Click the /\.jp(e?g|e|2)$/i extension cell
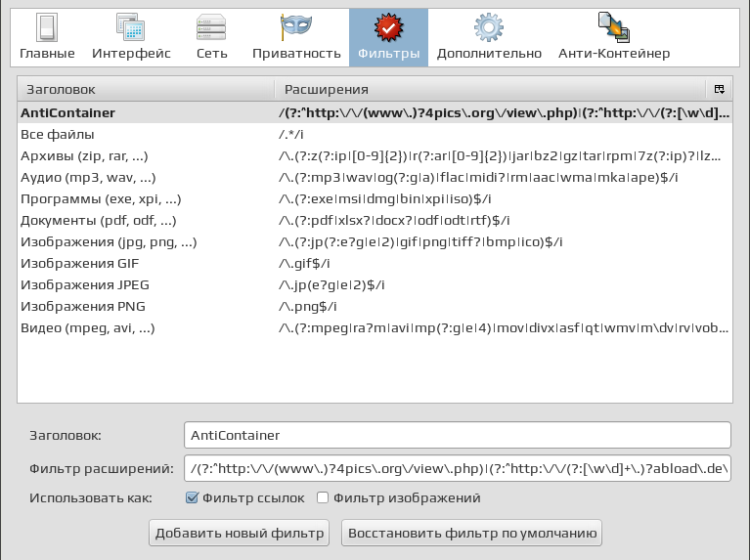The width and height of the screenshot is (750, 560). tap(331, 285)
